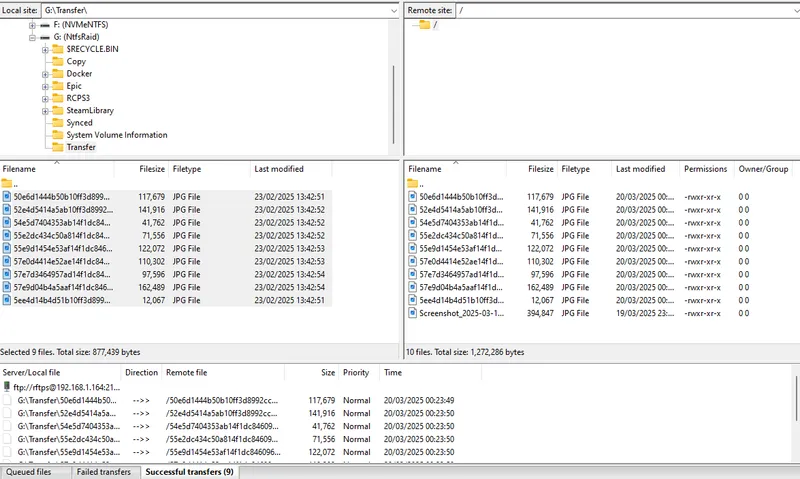
Task: Click local tree vertical scrollbar
Action: (x=393, y=105)
